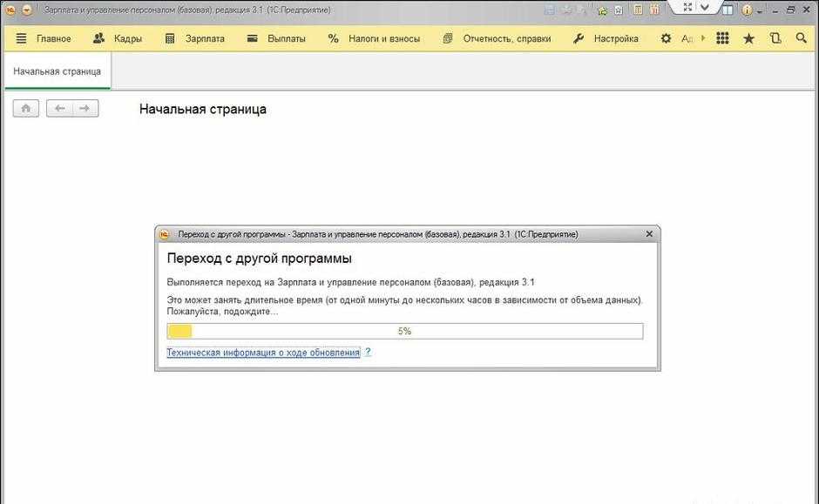Open Техническая информация о ходе обновления link
Viewport: 819px width, 504px height.
click(263, 353)
